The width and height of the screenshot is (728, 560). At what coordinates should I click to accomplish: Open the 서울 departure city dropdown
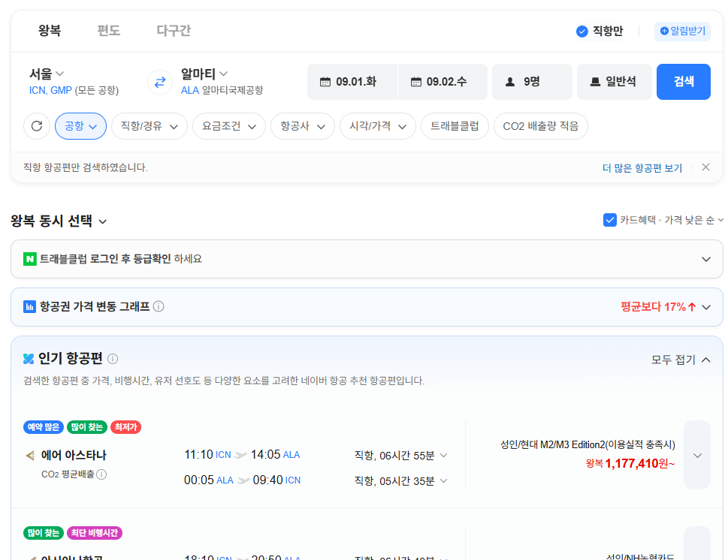[x=47, y=74]
